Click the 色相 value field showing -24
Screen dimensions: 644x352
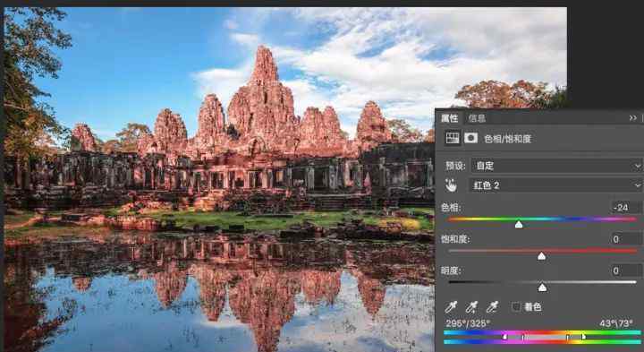coord(625,208)
